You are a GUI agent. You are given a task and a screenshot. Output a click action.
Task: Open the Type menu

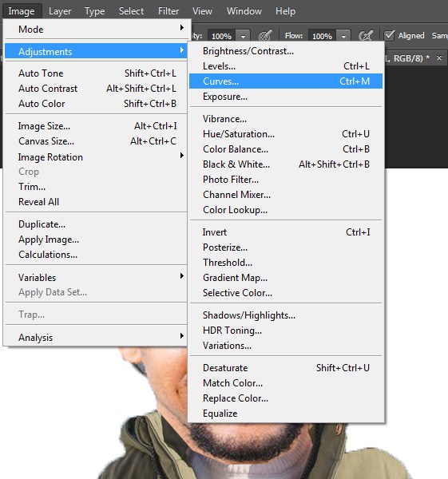point(95,11)
